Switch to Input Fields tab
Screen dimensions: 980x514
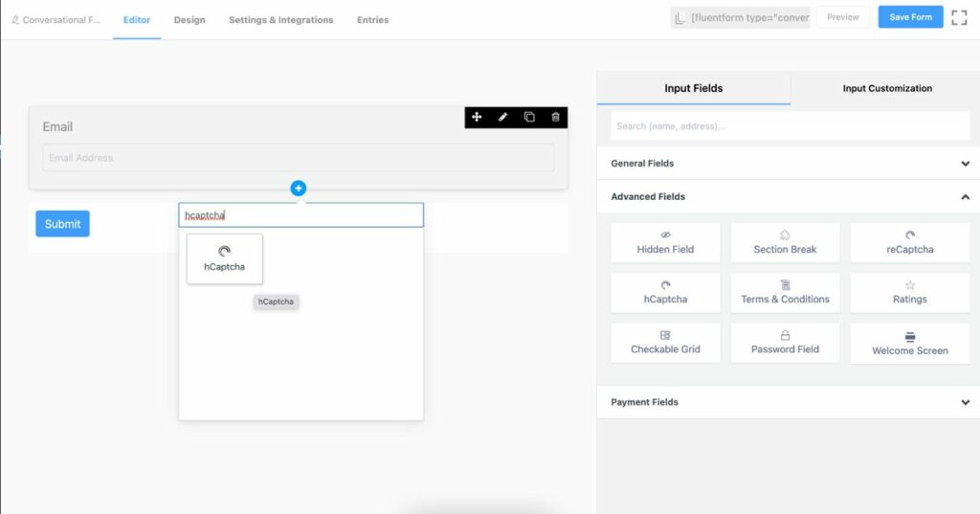(x=694, y=88)
